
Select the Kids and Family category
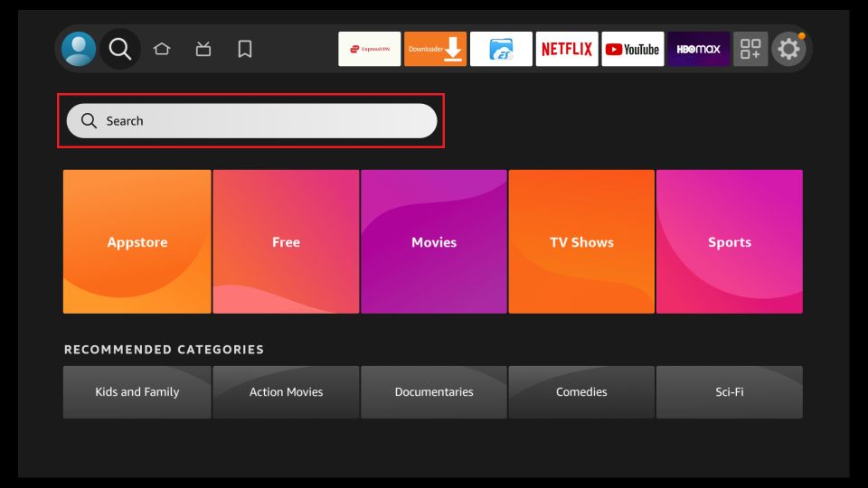137,391
